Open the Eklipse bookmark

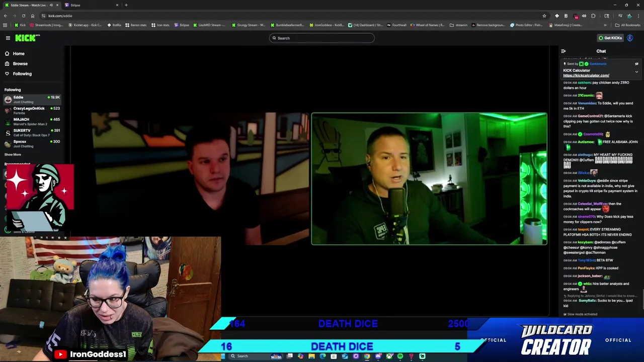pos(182,25)
